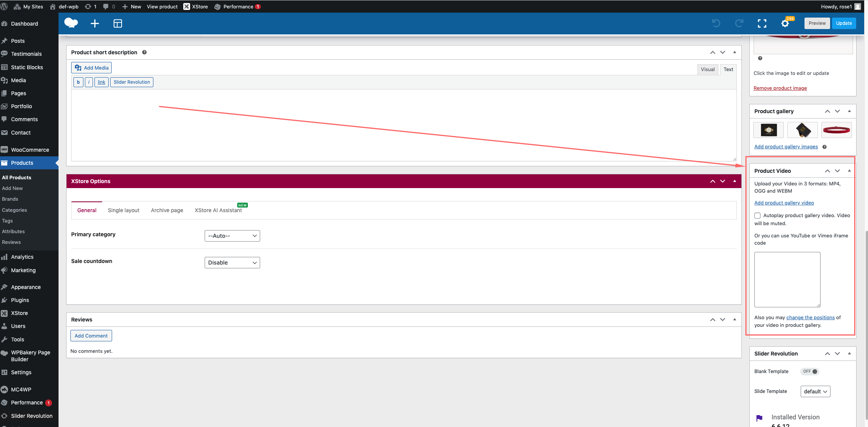Switch editor to Text tab
The width and height of the screenshot is (868, 427).
pos(728,69)
